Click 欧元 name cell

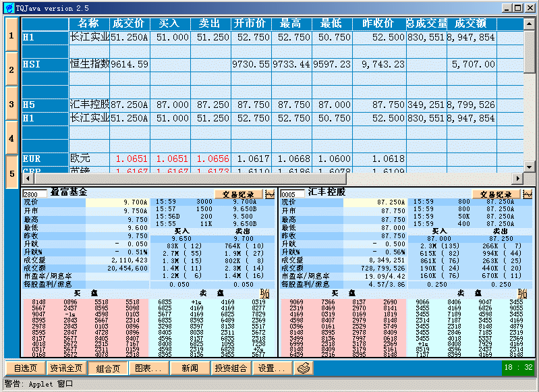89,159
